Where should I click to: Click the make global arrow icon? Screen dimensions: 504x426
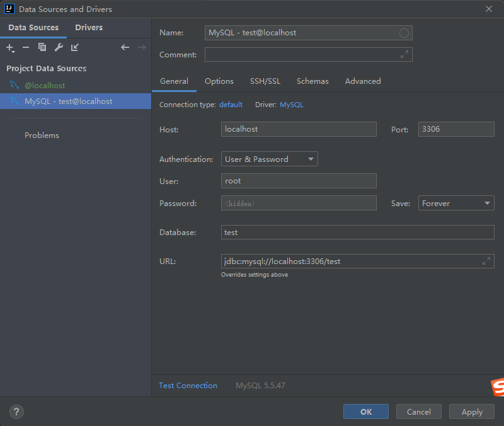pos(75,48)
